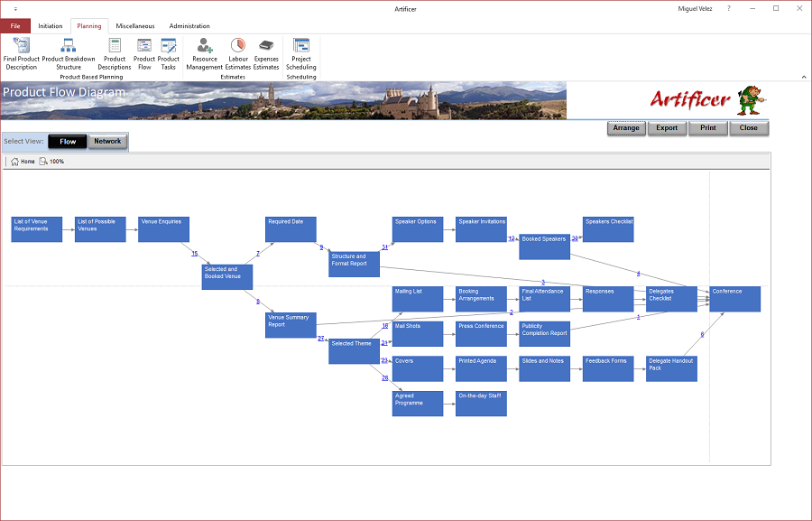Image resolution: width=812 pixels, height=521 pixels.
Task: Select Structure and Format Report node
Action: [355, 264]
